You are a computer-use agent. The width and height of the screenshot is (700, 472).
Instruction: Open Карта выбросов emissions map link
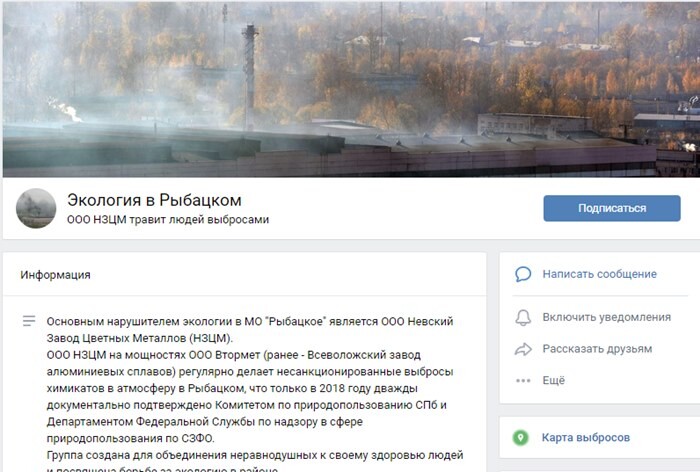[585, 438]
